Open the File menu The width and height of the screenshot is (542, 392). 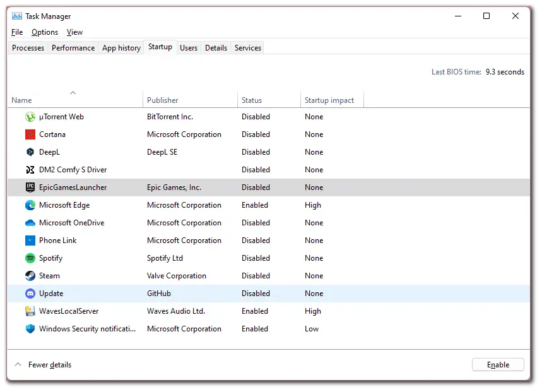pyautogui.click(x=17, y=32)
